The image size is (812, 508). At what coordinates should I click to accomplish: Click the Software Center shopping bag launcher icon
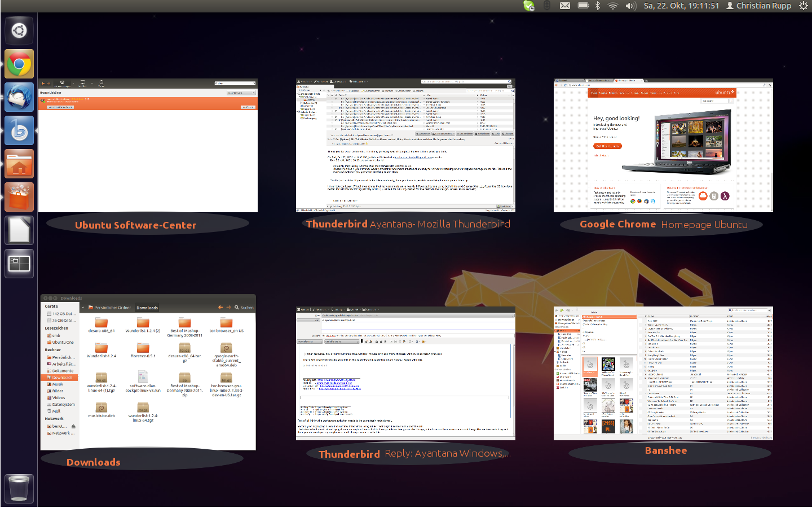tap(19, 198)
